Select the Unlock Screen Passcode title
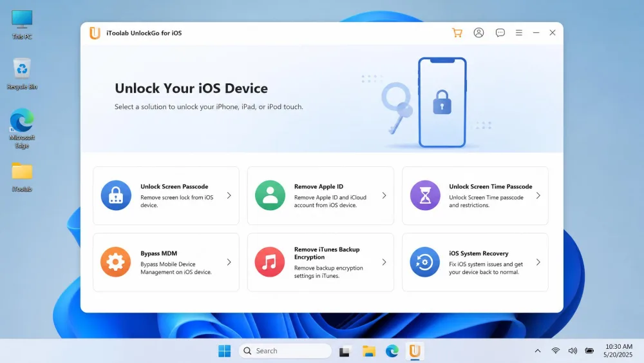The width and height of the screenshot is (644, 363). click(x=174, y=186)
